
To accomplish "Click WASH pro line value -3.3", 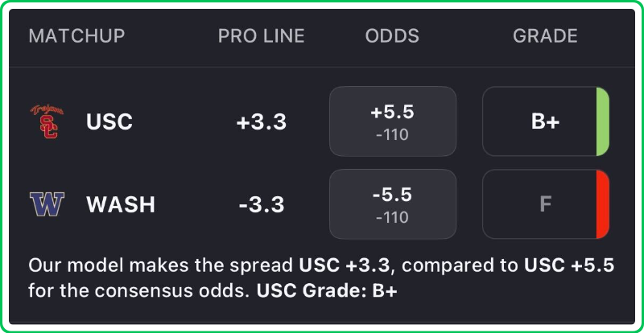I will point(261,205).
